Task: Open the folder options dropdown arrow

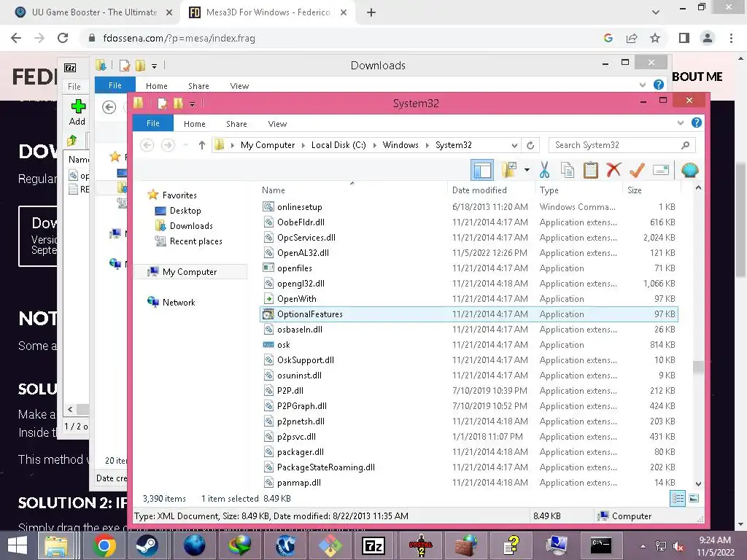Action: pos(527,170)
